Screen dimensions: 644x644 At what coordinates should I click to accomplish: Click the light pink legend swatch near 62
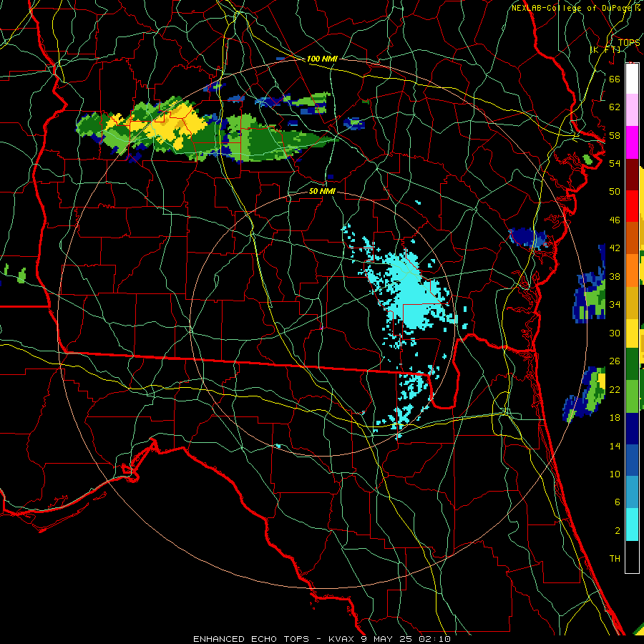click(x=632, y=110)
